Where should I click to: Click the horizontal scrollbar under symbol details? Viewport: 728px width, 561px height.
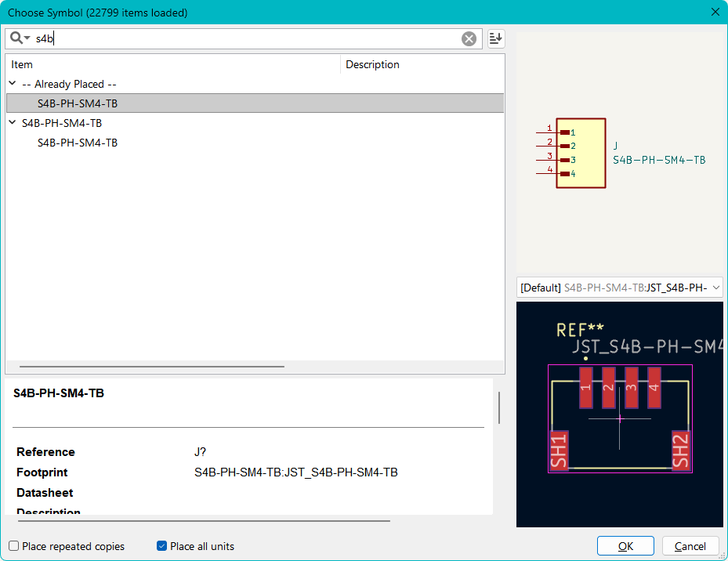(204, 521)
